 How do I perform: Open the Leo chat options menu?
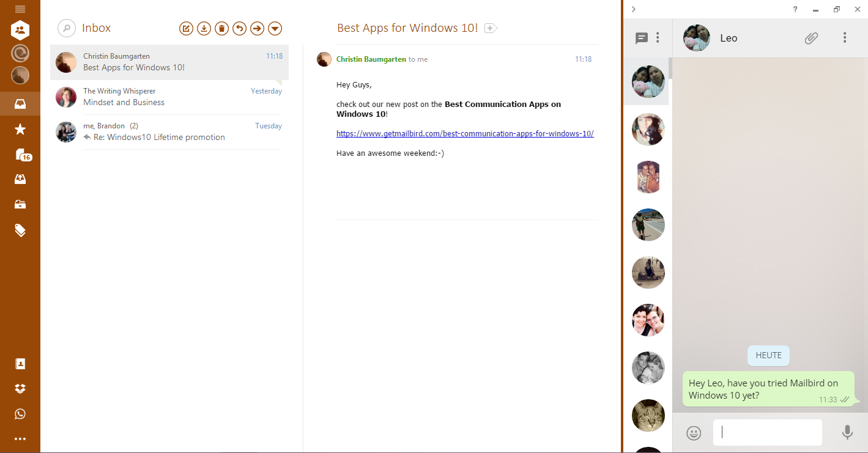tap(845, 38)
